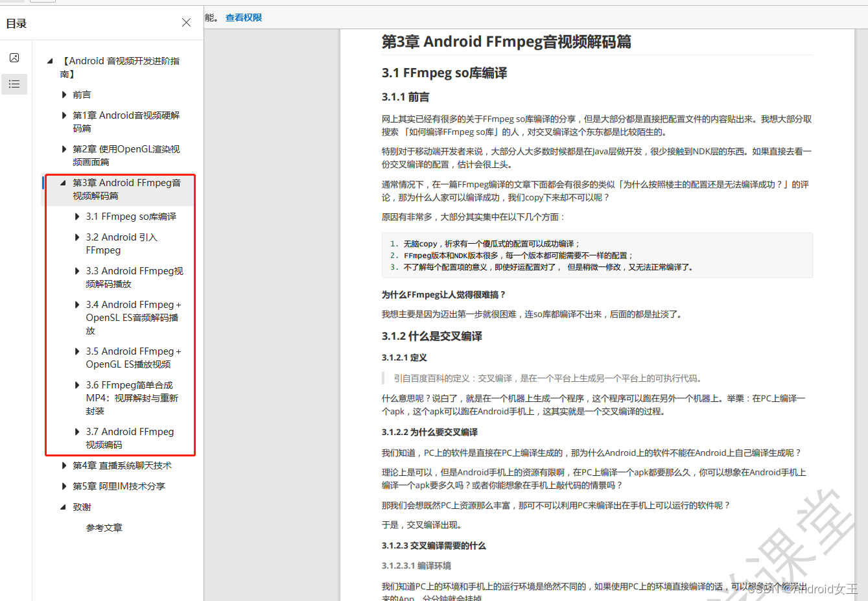Collapse the 致谢 node arrow
The height and width of the screenshot is (601, 868).
[64, 507]
